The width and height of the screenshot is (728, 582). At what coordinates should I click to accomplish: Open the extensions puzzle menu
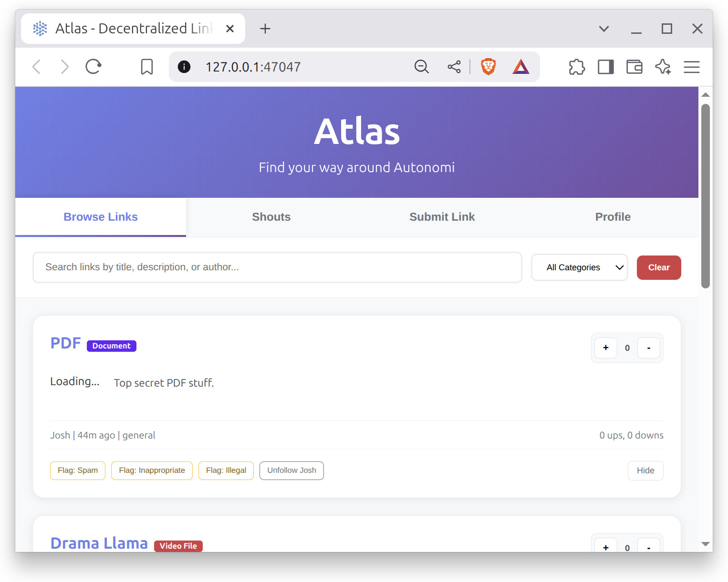click(x=577, y=67)
